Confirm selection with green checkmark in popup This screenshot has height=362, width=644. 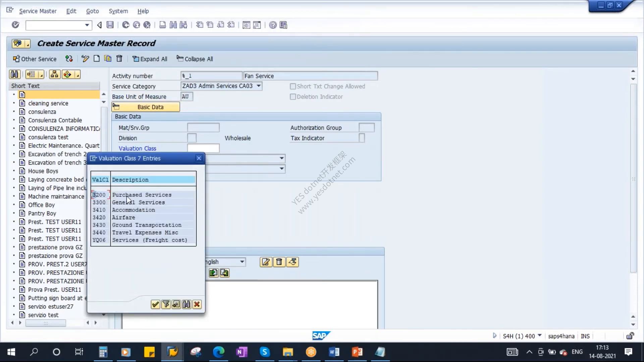[x=155, y=304]
